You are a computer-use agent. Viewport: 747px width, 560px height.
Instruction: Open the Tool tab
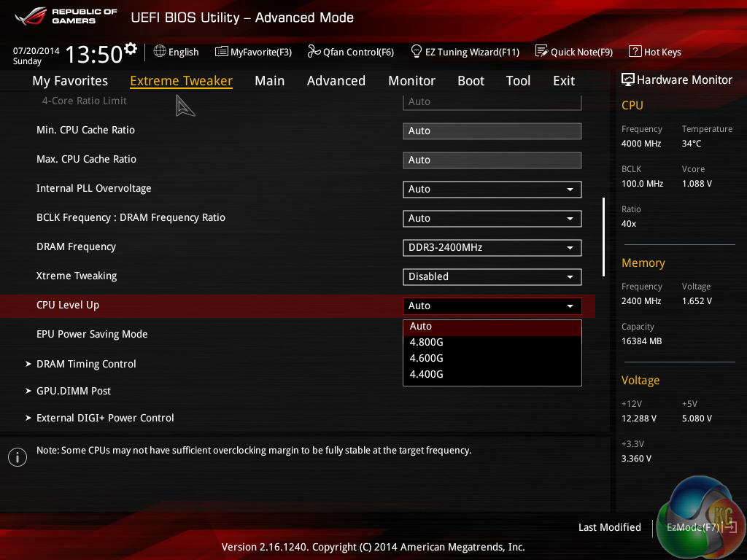pyautogui.click(x=518, y=81)
